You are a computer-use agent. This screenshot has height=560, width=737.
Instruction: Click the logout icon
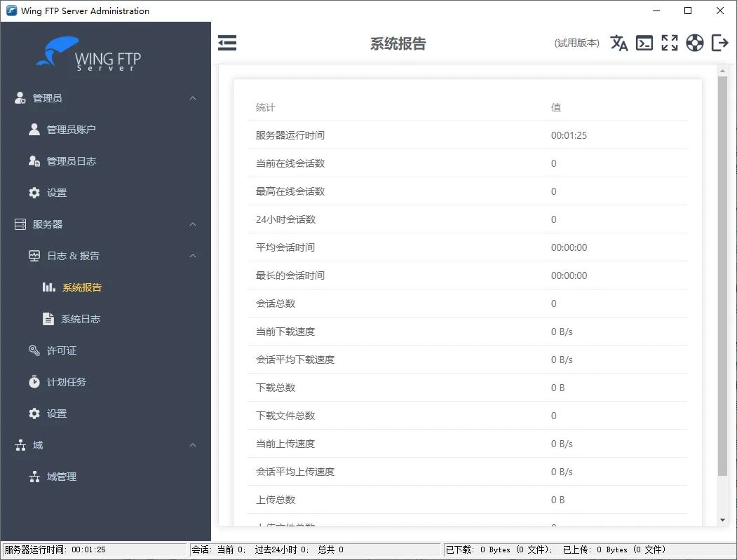pyautogui.click(x=719, y=43)
